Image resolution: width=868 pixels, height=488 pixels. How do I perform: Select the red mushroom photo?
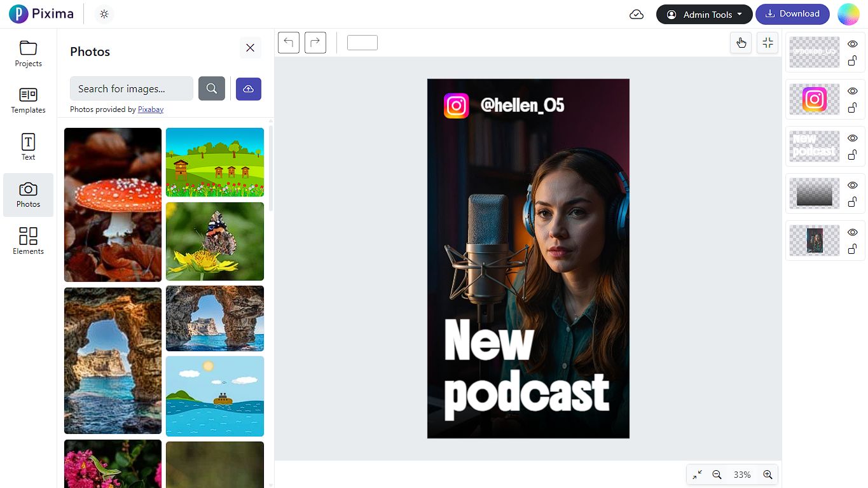pyautogui.click(x=113, y=205)
